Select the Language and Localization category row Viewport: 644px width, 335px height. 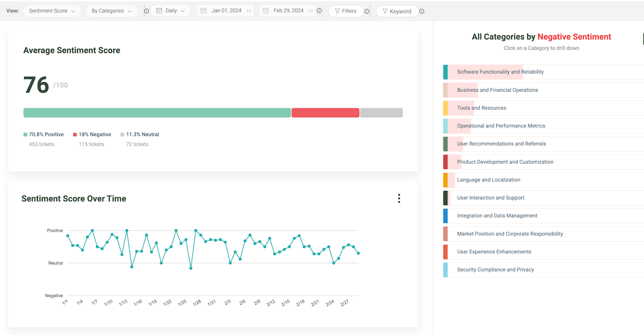coord(543,180)
